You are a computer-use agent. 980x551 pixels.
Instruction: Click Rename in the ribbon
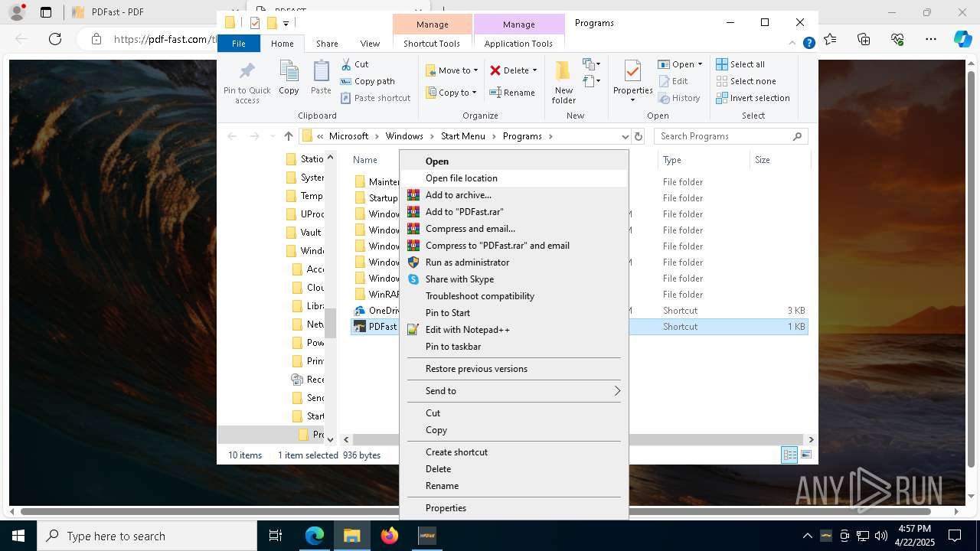pos(512,93)
